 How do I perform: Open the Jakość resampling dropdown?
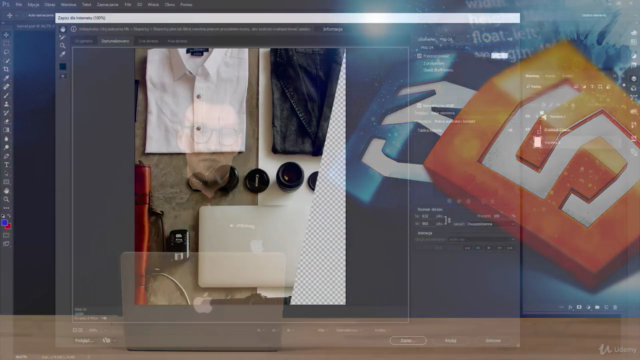click(491, 224)
